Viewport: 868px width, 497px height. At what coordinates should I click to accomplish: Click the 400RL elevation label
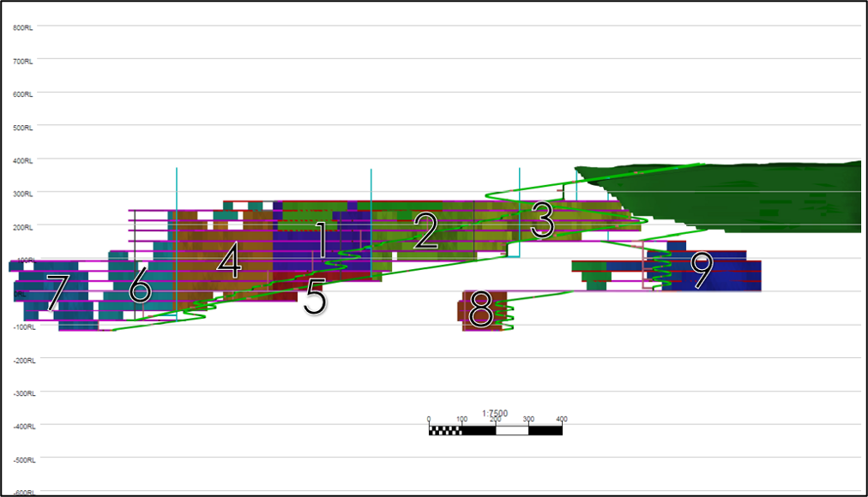coord(23,160)
